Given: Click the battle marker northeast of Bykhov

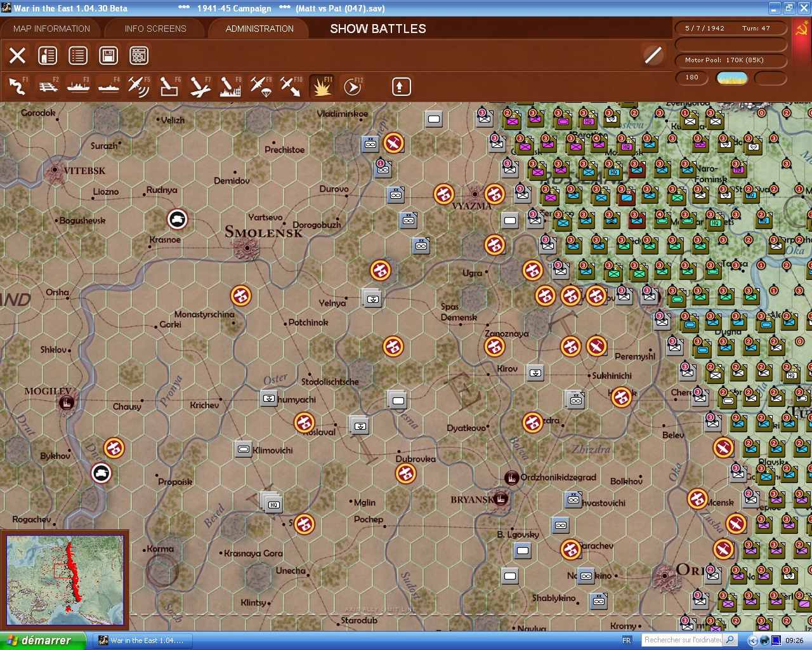Looking at the screenshot, I should click(x=114, y=448).
